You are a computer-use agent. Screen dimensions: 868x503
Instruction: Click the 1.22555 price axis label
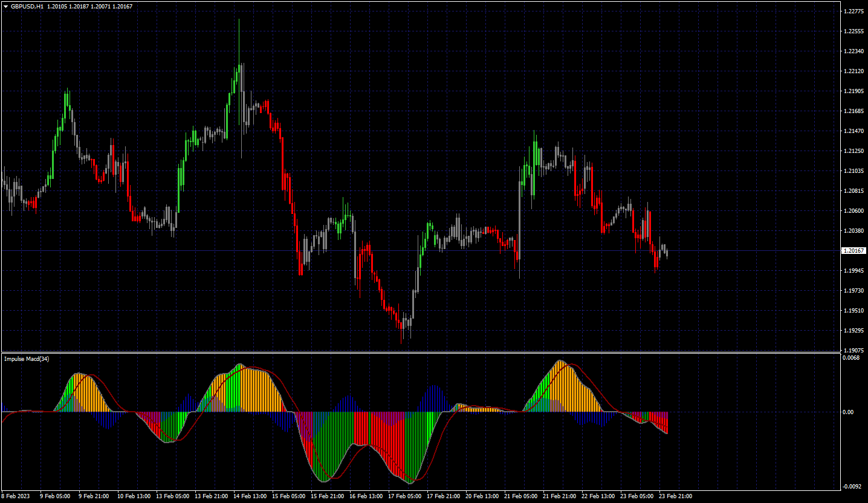[853, 31]
